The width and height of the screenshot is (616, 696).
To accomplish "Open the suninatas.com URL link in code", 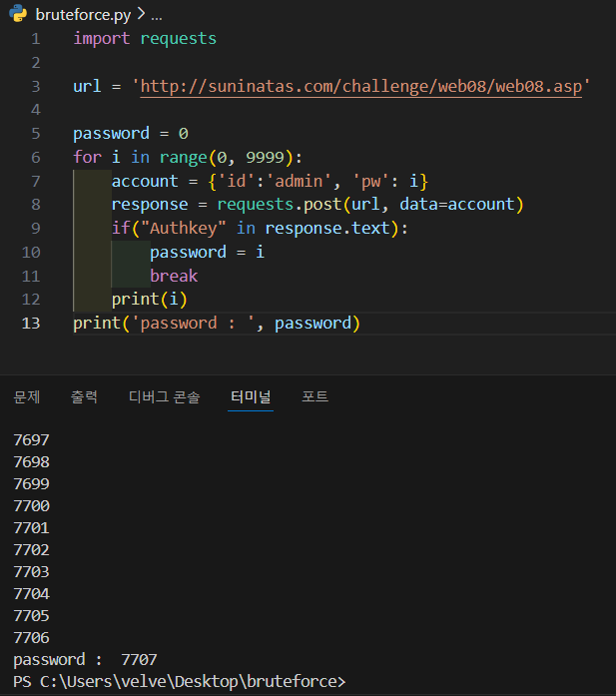I will [x=360, y=87].
